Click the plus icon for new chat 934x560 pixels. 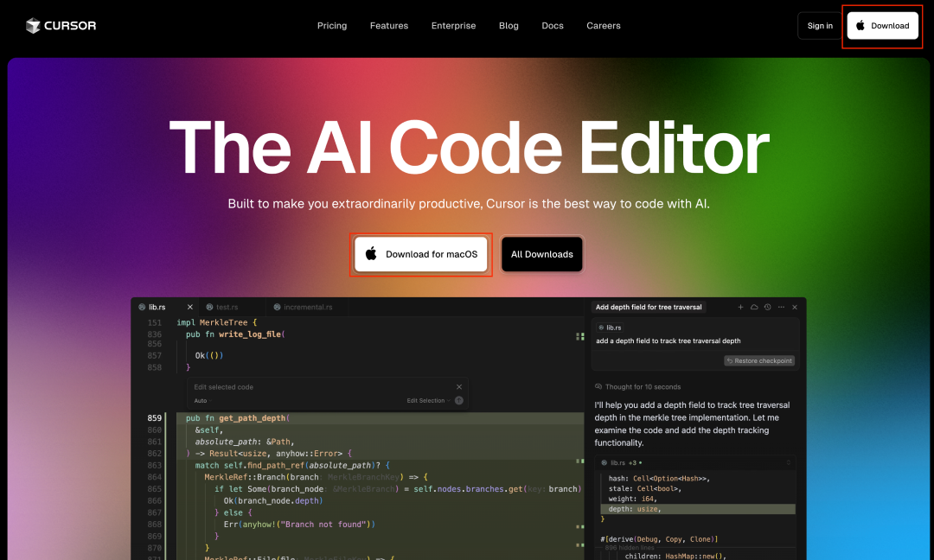(x=740, y=307)
